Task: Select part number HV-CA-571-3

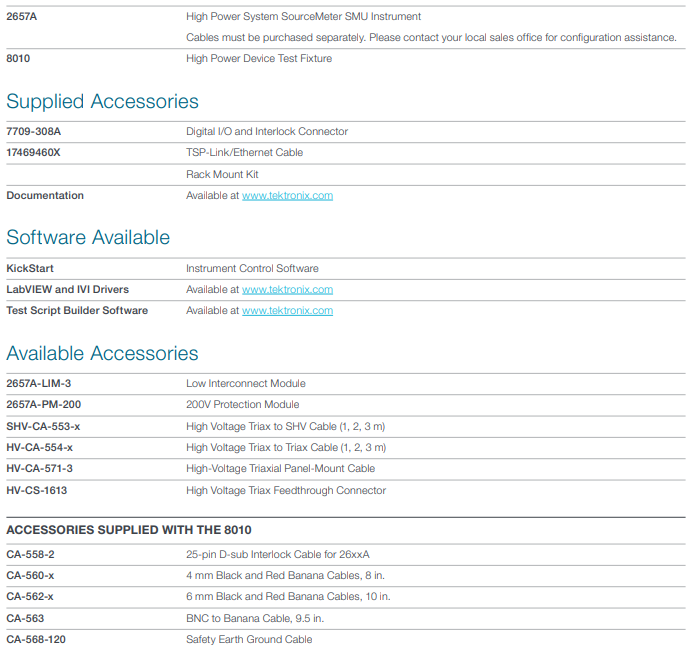Action: [40, 469]
